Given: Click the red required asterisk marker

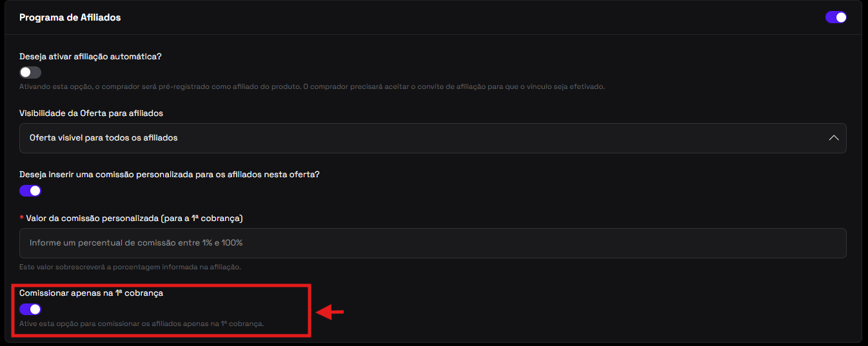Looking at the screenshot, I should click(x=22, y=218).
